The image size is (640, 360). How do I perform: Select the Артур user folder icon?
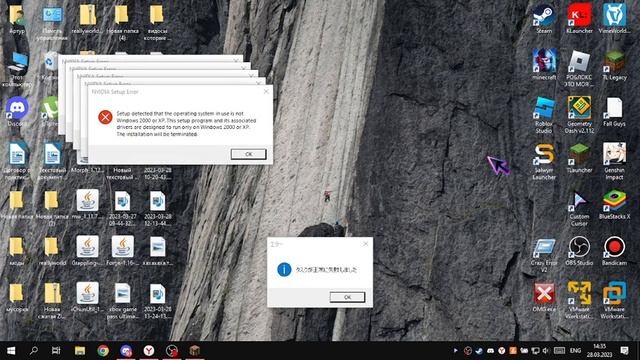17,18
